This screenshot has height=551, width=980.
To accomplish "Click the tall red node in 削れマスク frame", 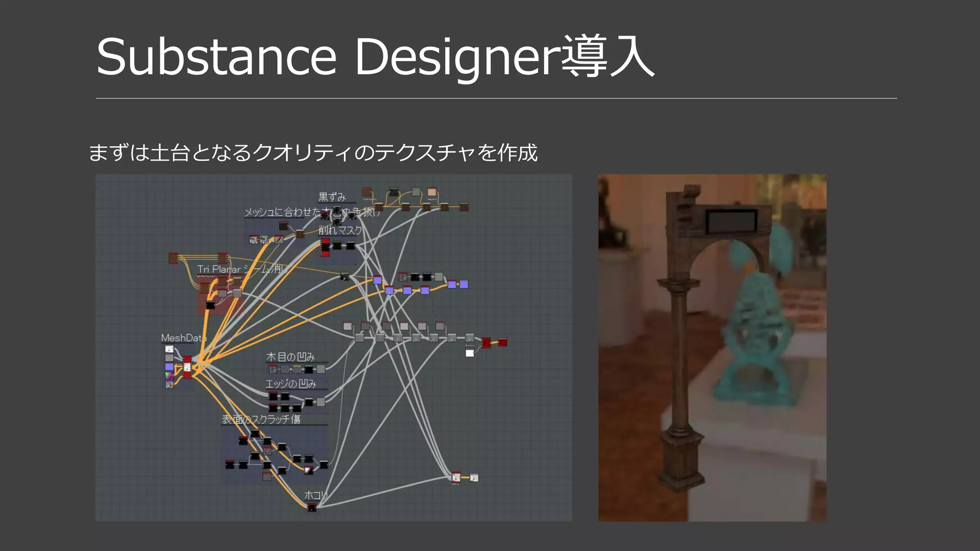I will point(325,247).
